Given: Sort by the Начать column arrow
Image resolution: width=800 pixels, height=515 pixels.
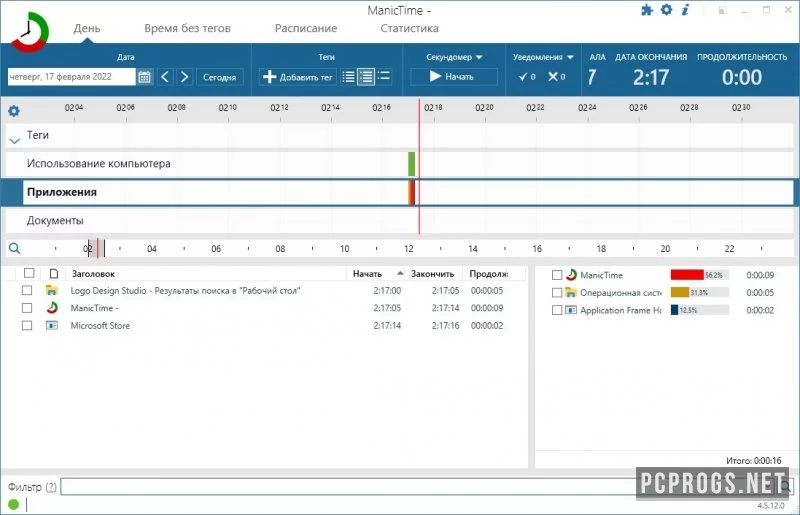Looking at the screenshot, I should coord(400,274).
